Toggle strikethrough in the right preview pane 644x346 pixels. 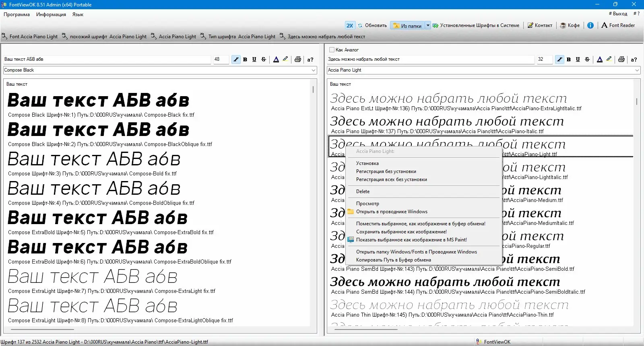587,60
